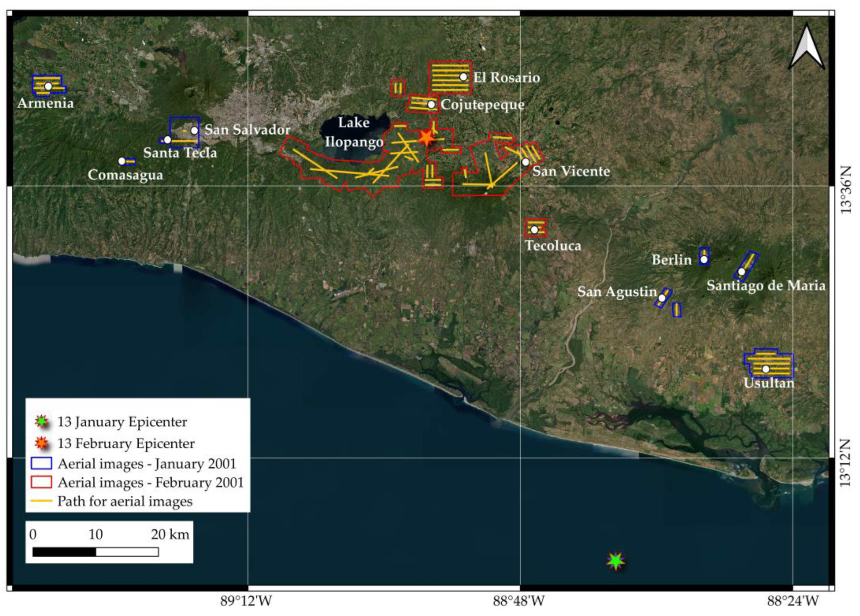The height and width of the screenshot is (616, 860).
Task: Click the San Vicente city label
Action: 571,171
